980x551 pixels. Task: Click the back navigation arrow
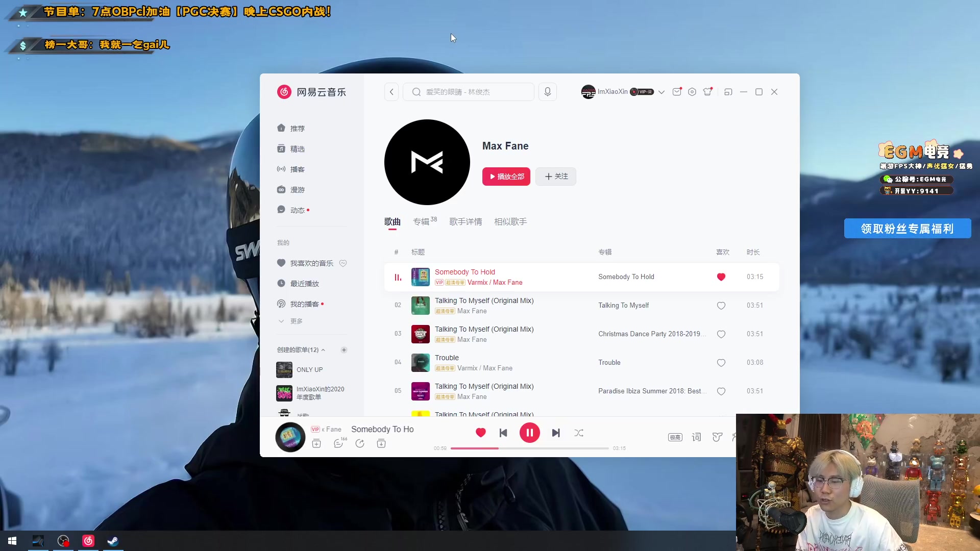click(x=391, y=92)
